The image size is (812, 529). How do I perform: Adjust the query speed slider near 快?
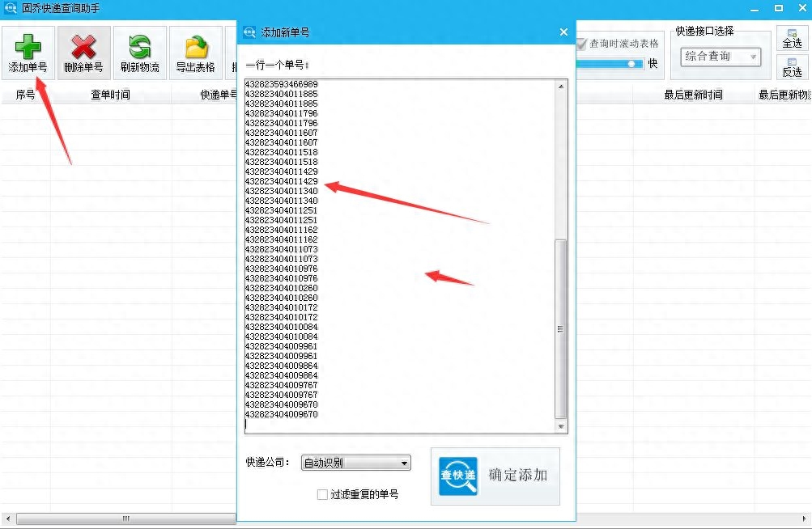coord(630,64)
